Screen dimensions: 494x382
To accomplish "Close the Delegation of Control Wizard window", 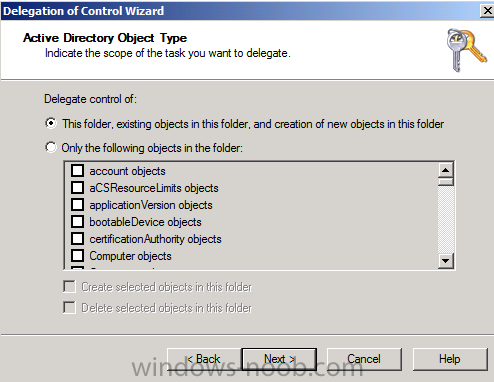I will [487, 11].
